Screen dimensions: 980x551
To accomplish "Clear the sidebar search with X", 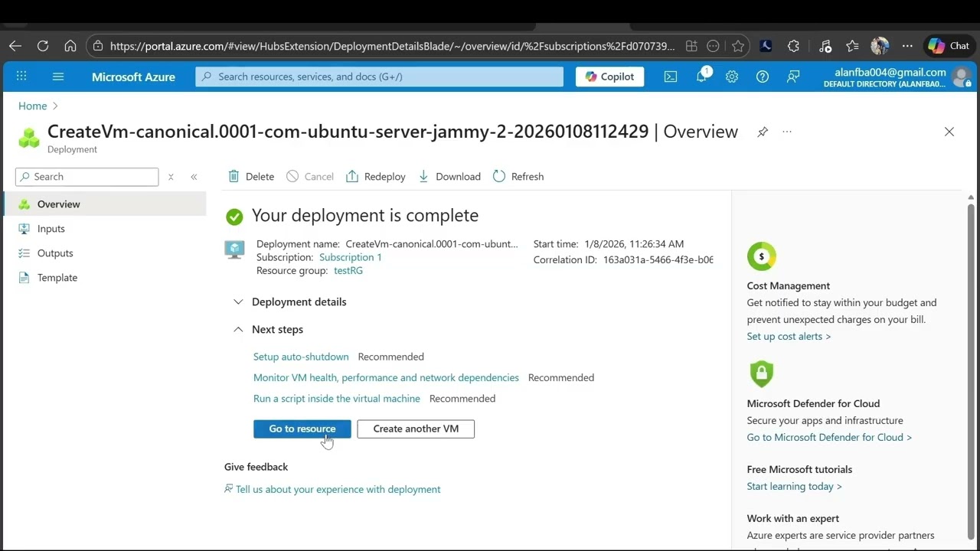I will (171, 177).
